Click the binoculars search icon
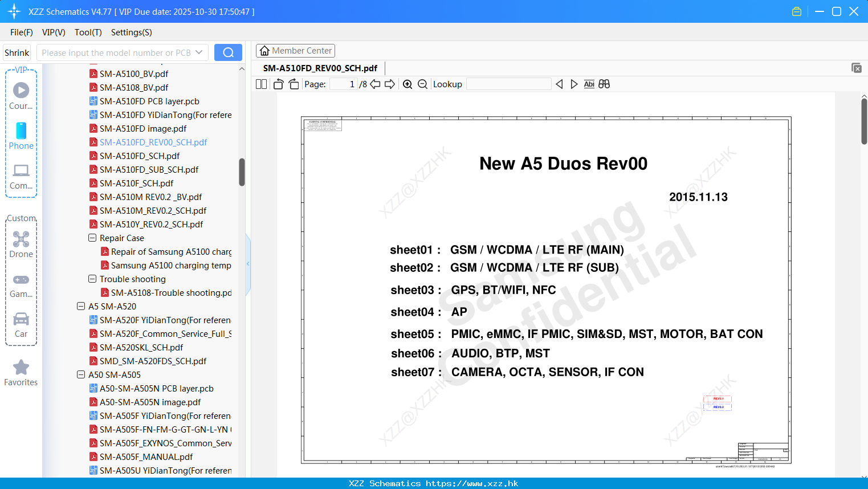868x489 pixels. [x=604, y=84]
